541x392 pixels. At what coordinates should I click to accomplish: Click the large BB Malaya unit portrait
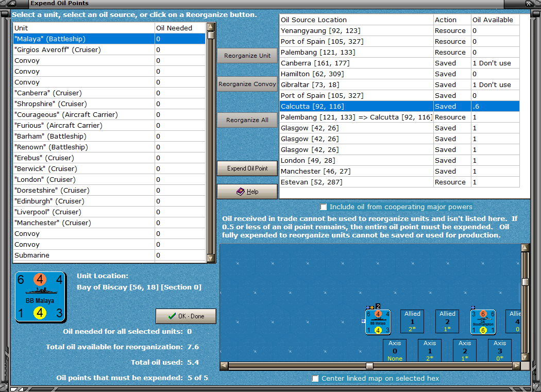coord(40,297)
